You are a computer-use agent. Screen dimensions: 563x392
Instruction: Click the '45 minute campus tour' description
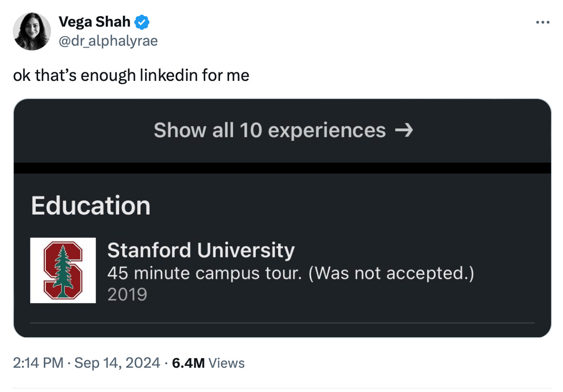[x=204, y=274]
